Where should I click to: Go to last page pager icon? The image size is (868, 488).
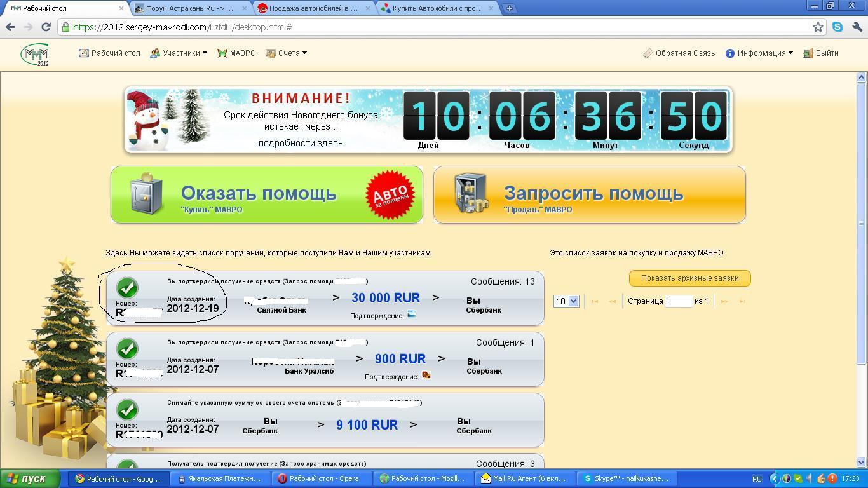point(742,301)
